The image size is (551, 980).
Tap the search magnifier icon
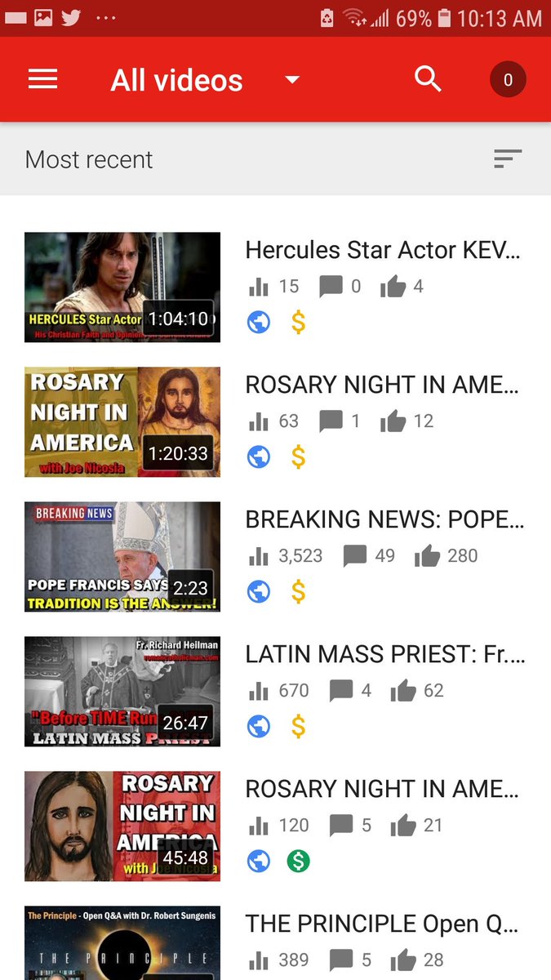[x=428, y=79]
